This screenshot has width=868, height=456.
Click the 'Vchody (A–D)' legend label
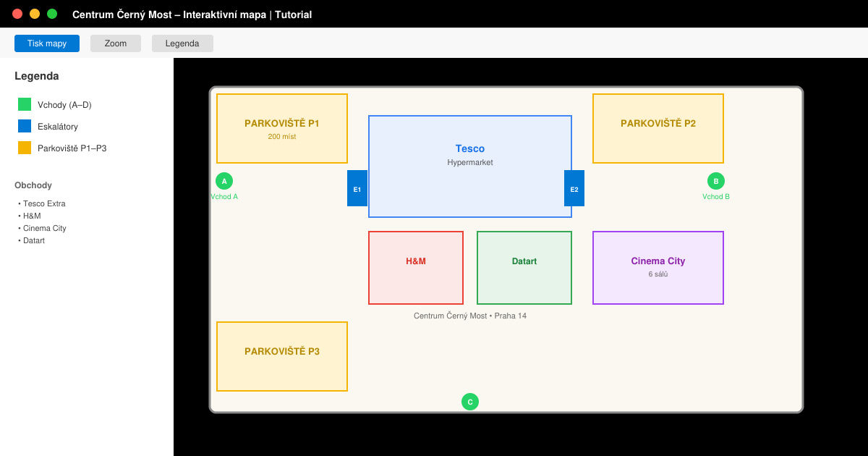click(64, 105)
